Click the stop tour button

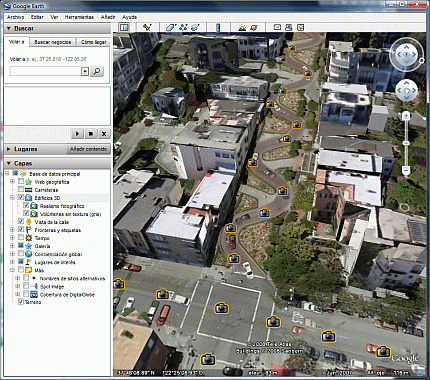pyautogui.click(x=90, y=134)
